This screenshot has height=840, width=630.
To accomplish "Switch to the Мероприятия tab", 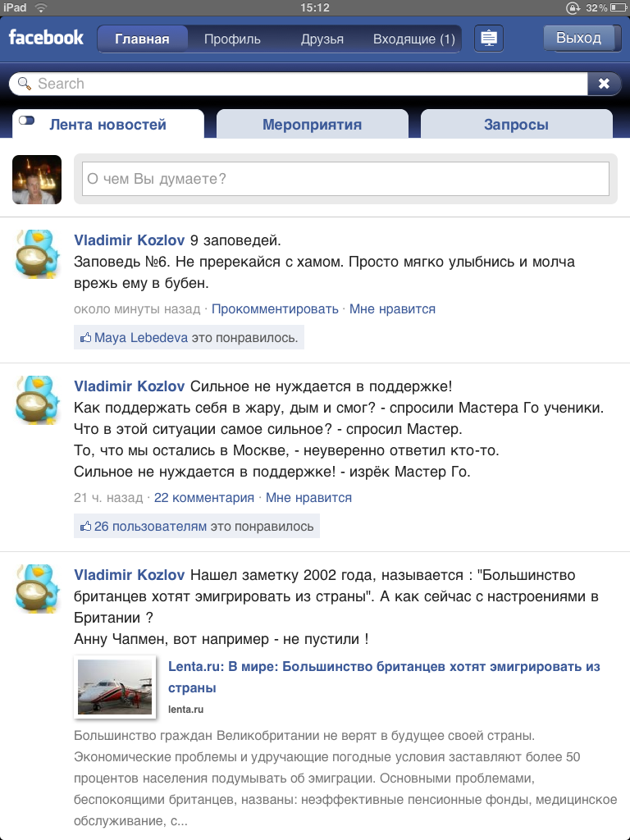I will point(313,125).
